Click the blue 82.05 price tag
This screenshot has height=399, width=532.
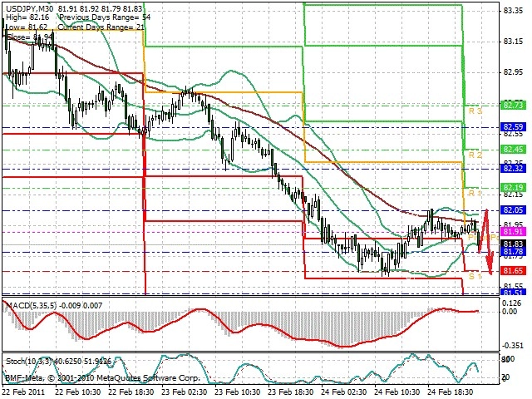click(513, 210)
